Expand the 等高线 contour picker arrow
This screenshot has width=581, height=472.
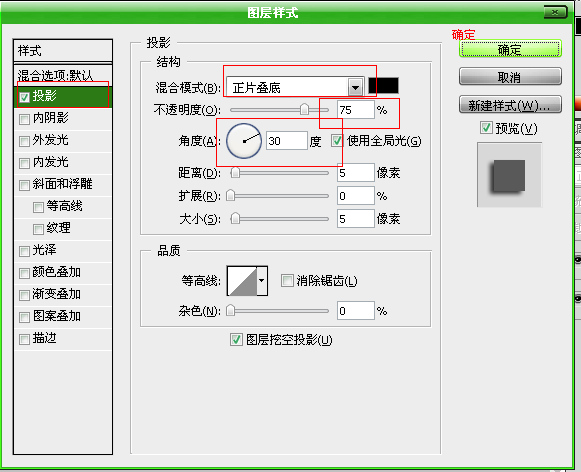(x=262, y=281)
